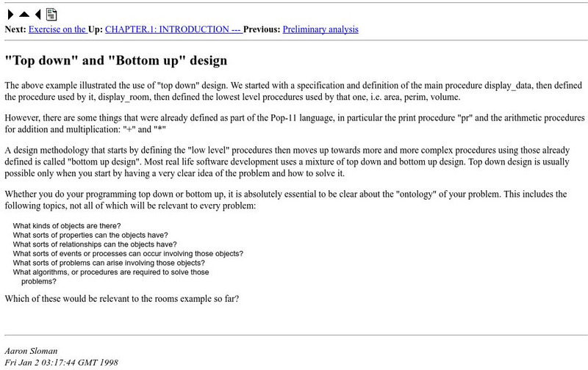Click the bold "Up:" label

pyautogui.click(x=96, y=29)
